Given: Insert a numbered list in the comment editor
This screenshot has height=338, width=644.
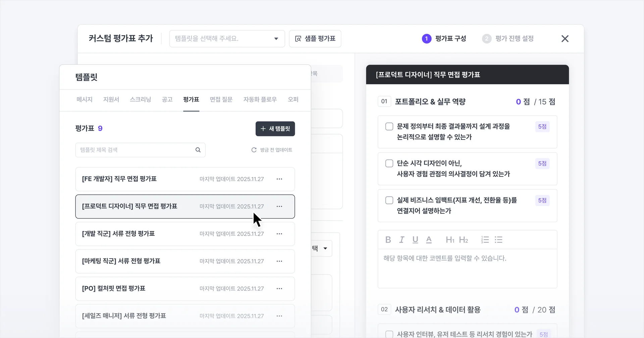Looking at the screenshot, I should pos(485,239).
